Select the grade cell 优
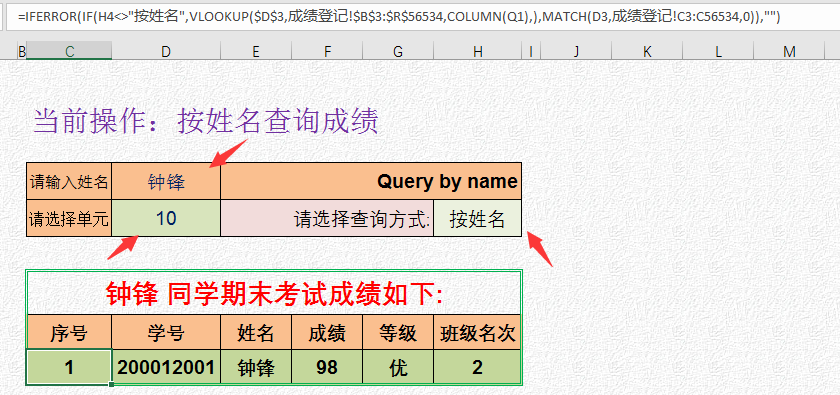Image resolution: width=840 pixels, height=395 pixels. 398,367
